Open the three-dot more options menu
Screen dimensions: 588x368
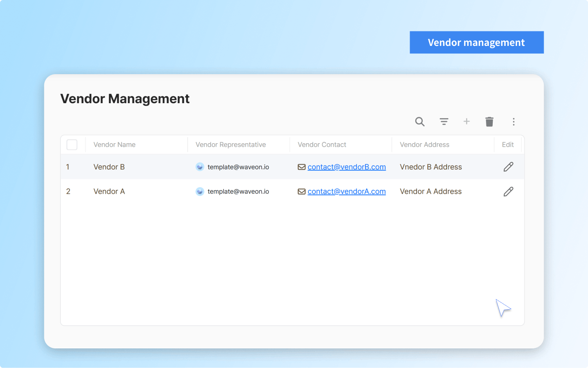pos(514,122)
